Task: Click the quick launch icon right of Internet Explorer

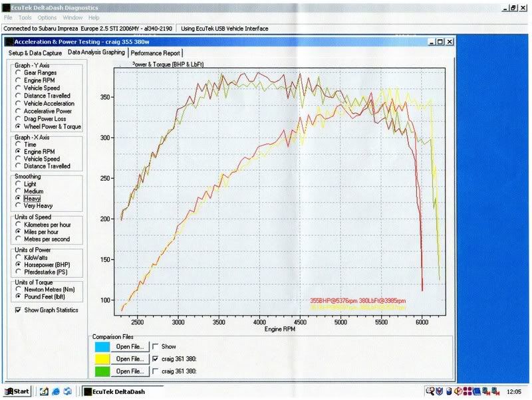Action: click(68, 391)
